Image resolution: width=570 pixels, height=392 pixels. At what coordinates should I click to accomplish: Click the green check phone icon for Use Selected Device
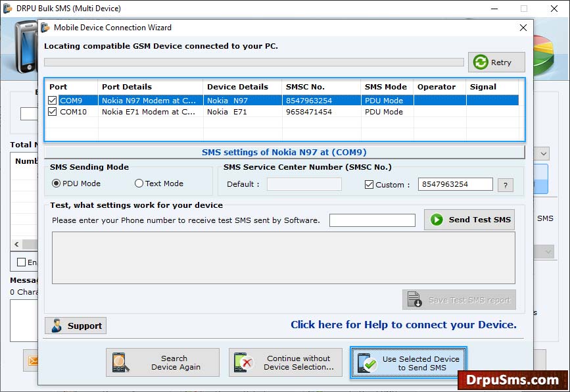(366, 362)
